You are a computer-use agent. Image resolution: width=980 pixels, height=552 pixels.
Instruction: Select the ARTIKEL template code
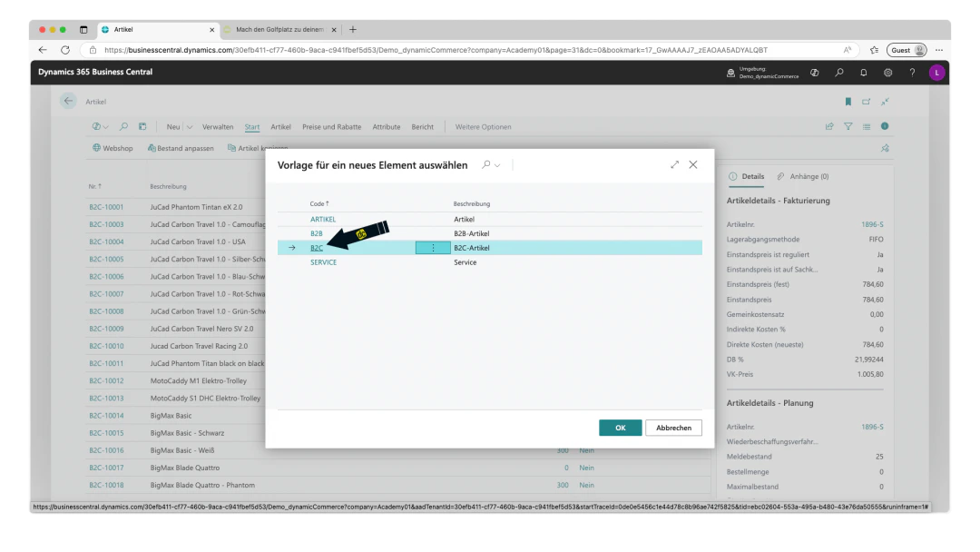coord(323,220)
